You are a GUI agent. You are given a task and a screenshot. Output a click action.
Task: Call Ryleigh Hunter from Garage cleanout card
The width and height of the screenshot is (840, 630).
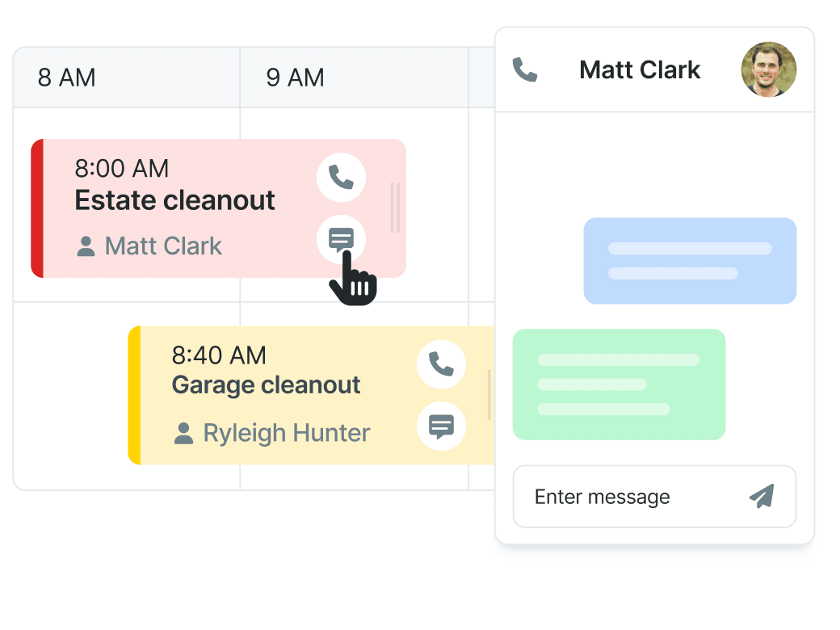[442, 364]
